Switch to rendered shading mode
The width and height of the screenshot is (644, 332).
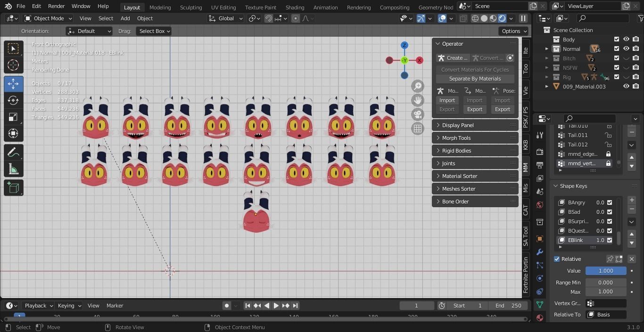point(502,18)
